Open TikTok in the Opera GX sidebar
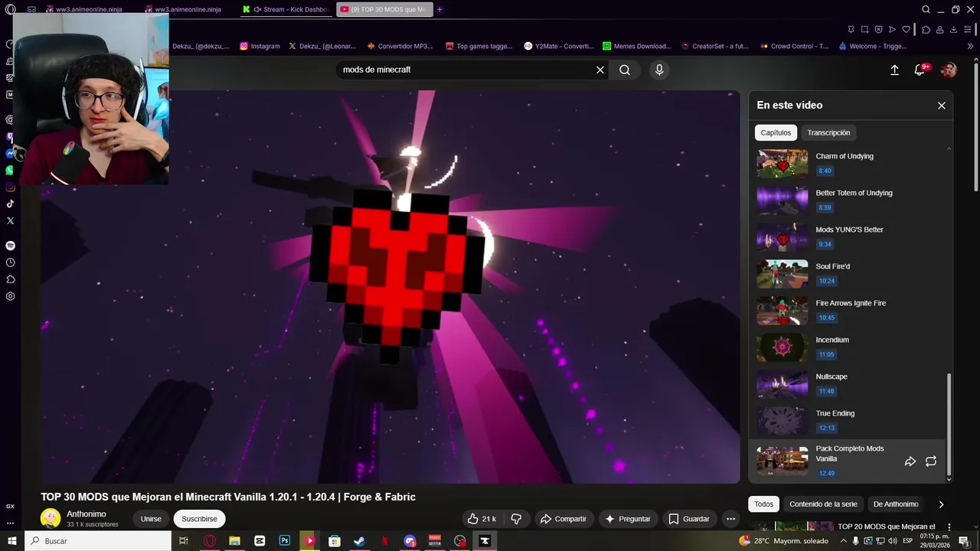The image size is (980, 551). 10,204
